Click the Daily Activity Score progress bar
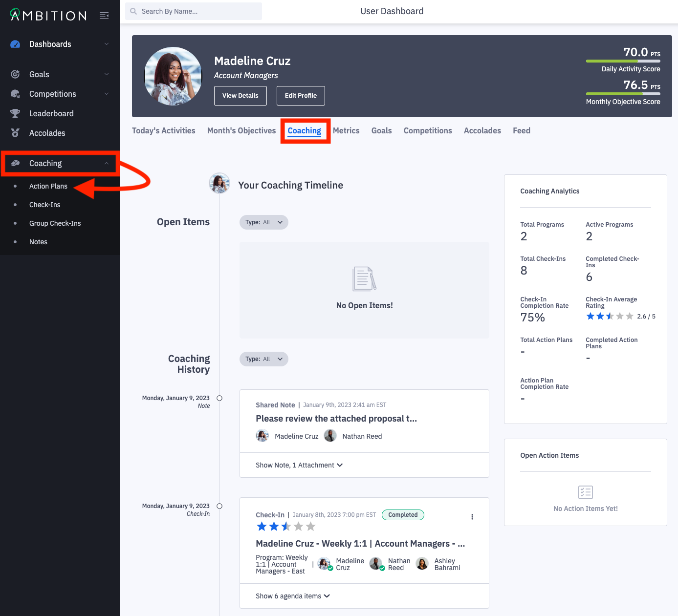 point(623,61)
